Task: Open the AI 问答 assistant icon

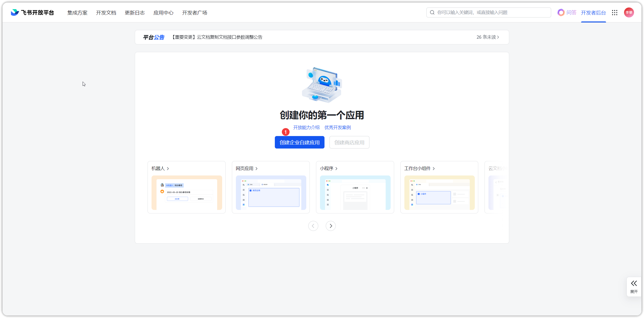Action: coord(561,12)
